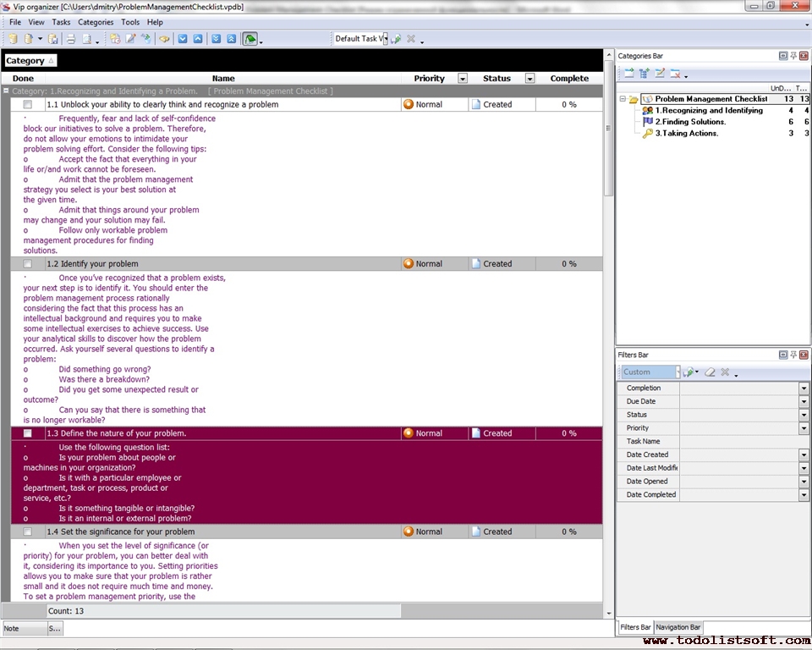
Task: Select the 2.Finding Solutions category
Action: coord(689,122)
